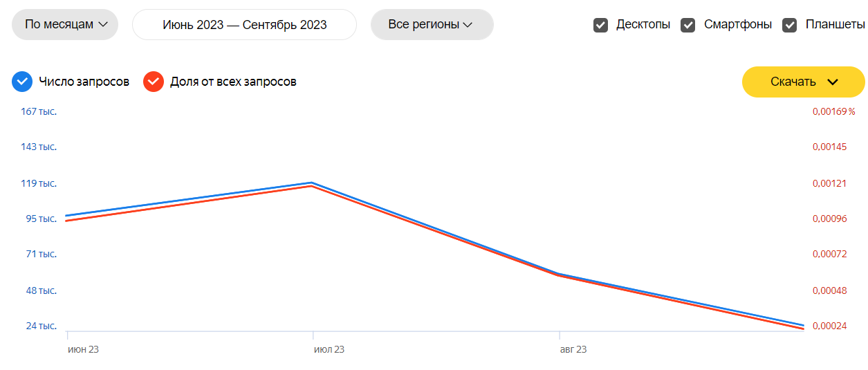Disable the Планшеты checkbox

coord(790,25)
